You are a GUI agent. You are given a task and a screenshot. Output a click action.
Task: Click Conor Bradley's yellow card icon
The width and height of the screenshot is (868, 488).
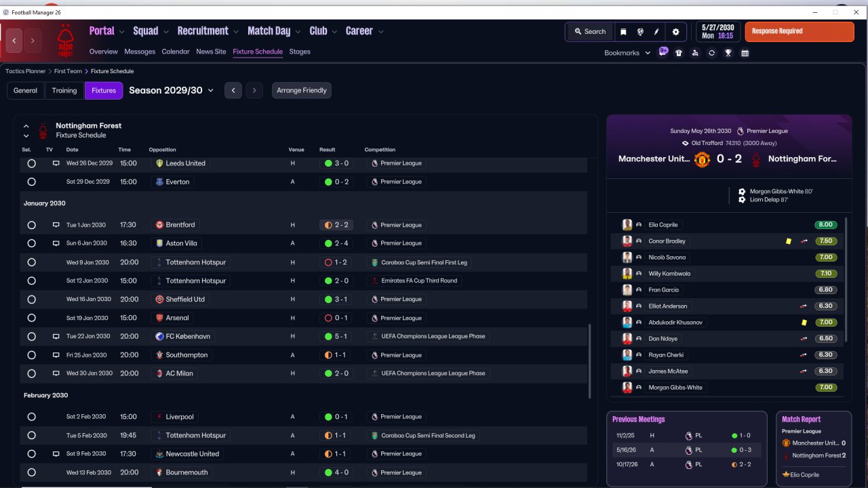pyautogui.click(x=788, y=241)
